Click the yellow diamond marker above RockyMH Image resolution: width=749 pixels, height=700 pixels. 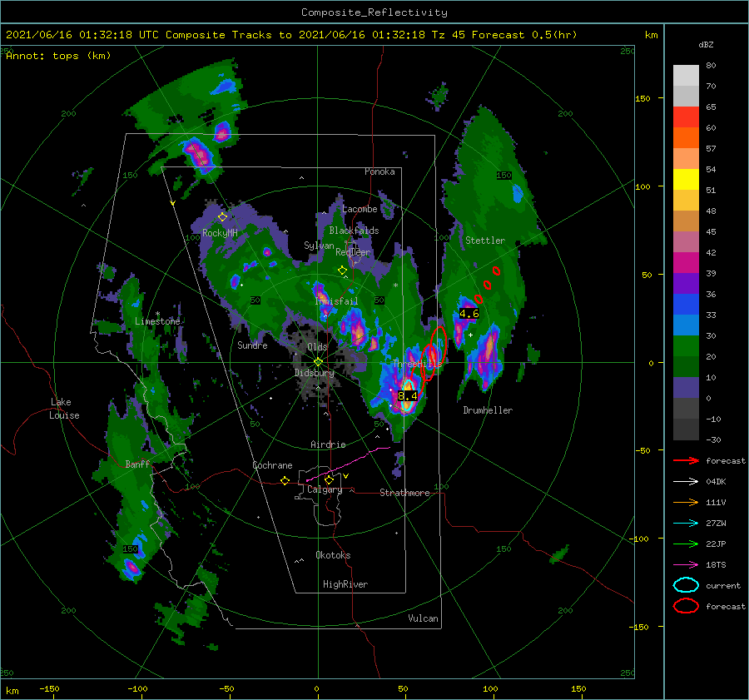point(222,217)
